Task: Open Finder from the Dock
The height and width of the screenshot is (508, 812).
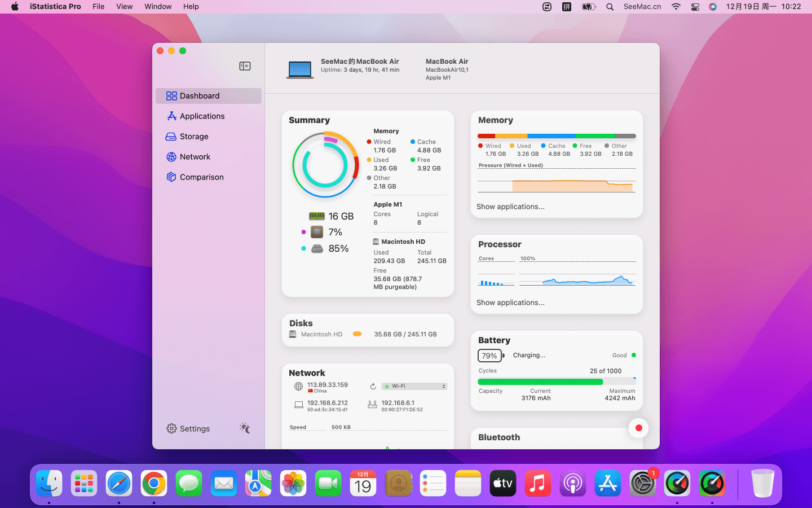Action: 49,484
